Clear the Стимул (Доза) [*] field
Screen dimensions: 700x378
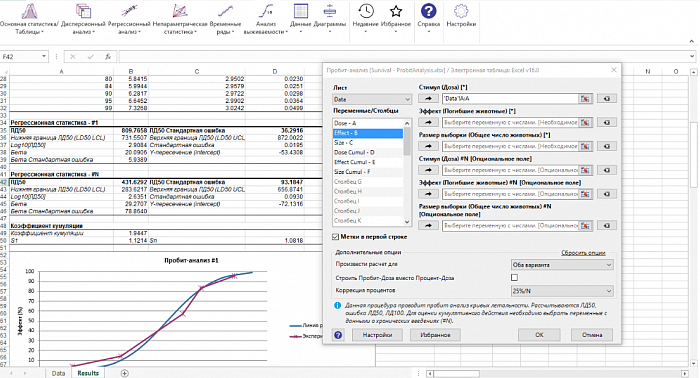point(607,98)
